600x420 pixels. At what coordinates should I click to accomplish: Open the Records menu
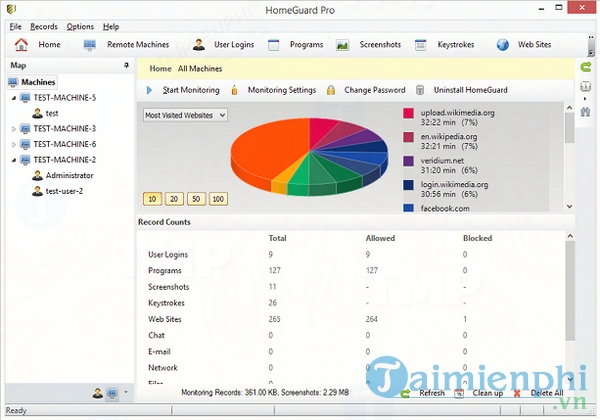(x=43, y=26)
